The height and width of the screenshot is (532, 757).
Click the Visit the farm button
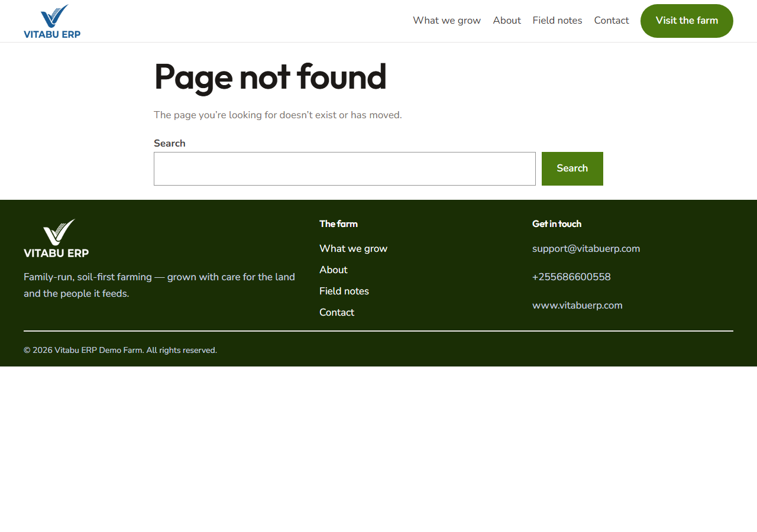pyautogui.click(x=687, y=21)
